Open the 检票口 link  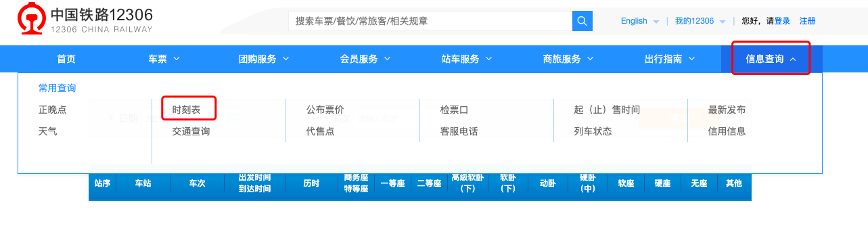455,110
